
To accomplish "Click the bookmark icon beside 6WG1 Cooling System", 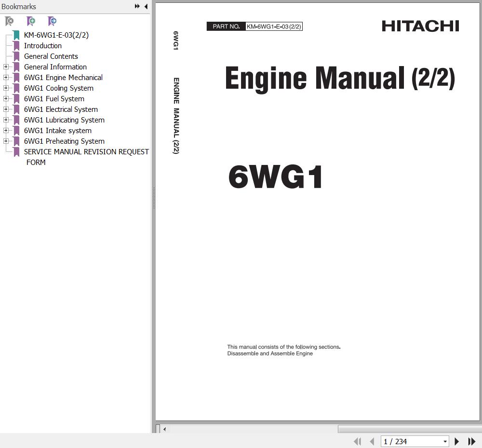I will (16, 88).
